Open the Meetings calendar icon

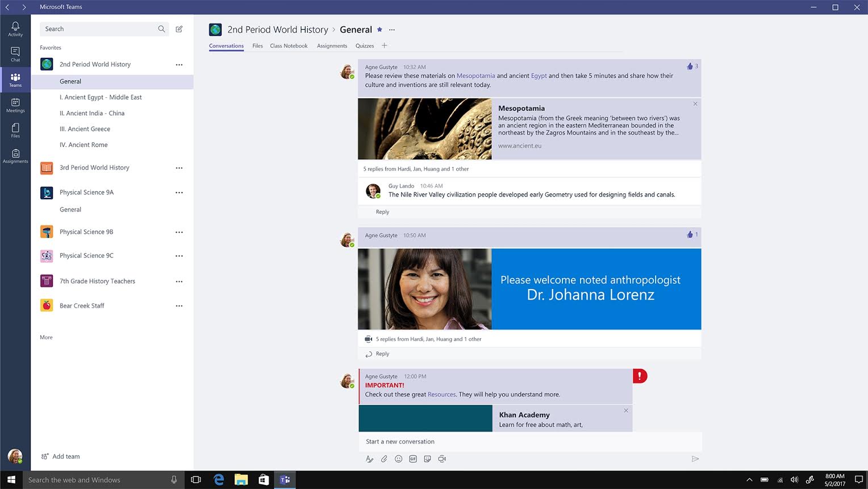15,105
